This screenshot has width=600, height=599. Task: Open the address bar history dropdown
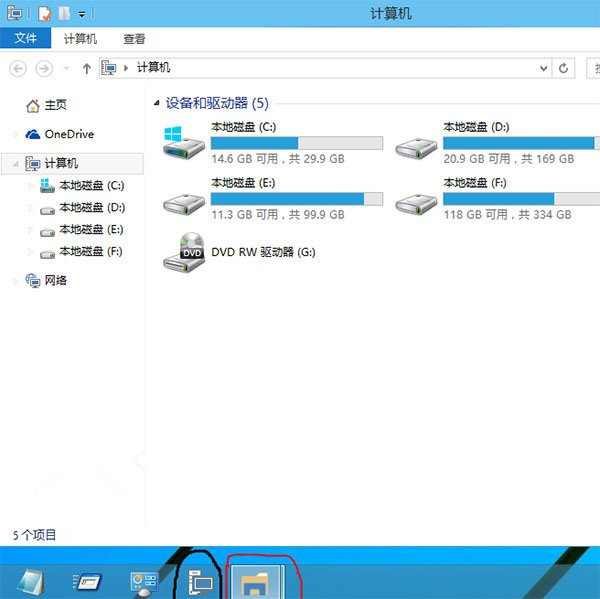(543, 68)
